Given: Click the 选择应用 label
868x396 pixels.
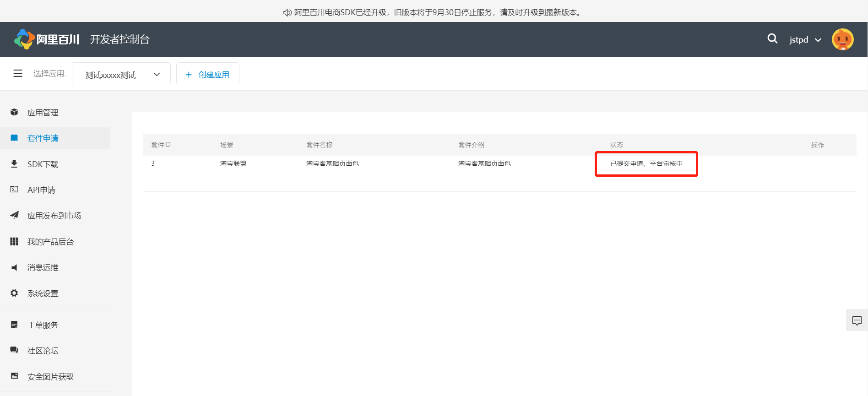Looking at the screenshot, I should pyautogui.click(x=49, y=73).
